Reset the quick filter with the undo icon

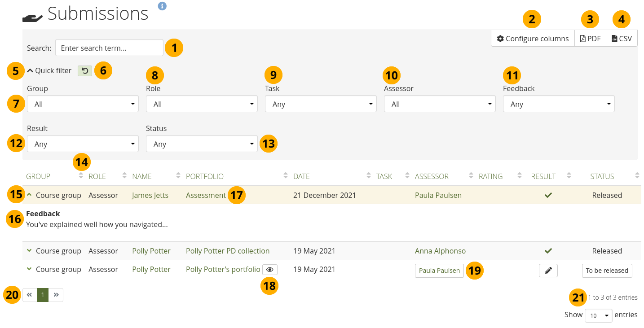click(84, 70)
